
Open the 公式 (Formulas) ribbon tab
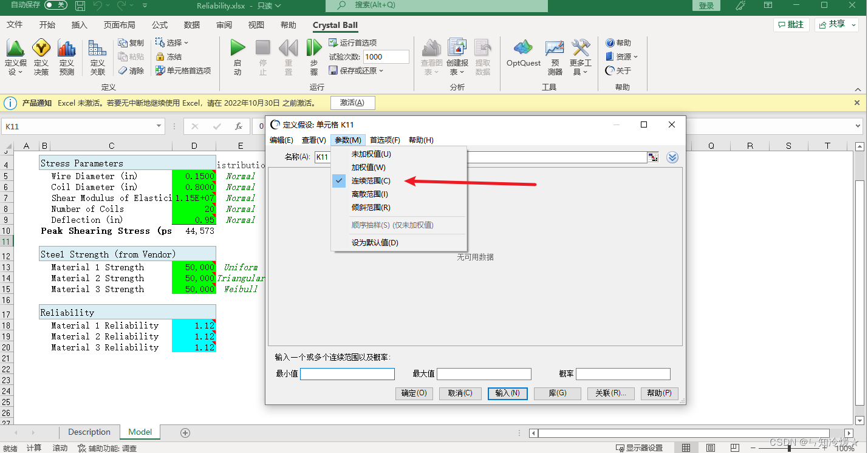click(160, 25)
